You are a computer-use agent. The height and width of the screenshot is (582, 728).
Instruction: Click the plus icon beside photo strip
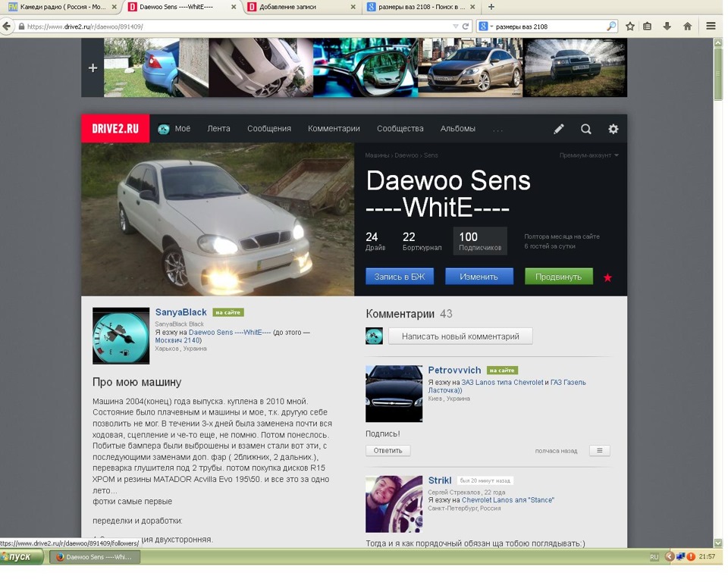point(93,67)
